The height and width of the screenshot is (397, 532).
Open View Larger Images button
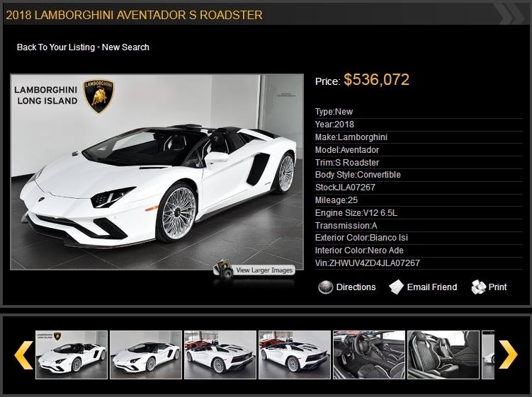[264, 270]
